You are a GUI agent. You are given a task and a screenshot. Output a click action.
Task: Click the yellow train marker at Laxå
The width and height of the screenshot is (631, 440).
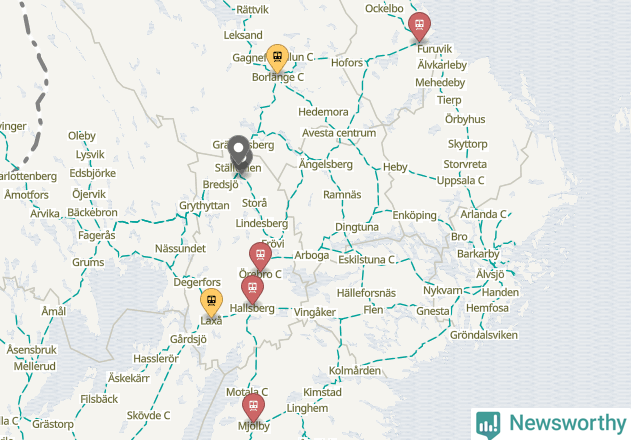coord(211,303)
